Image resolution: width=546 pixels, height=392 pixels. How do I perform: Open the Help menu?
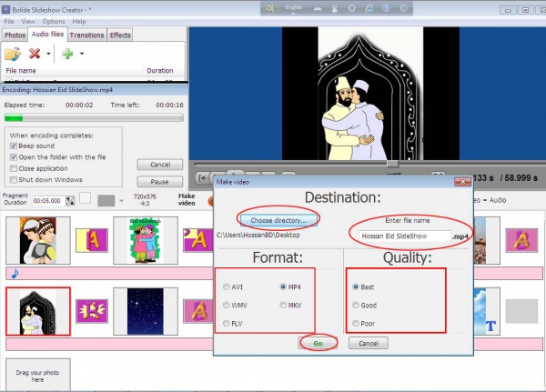(79, 21)
